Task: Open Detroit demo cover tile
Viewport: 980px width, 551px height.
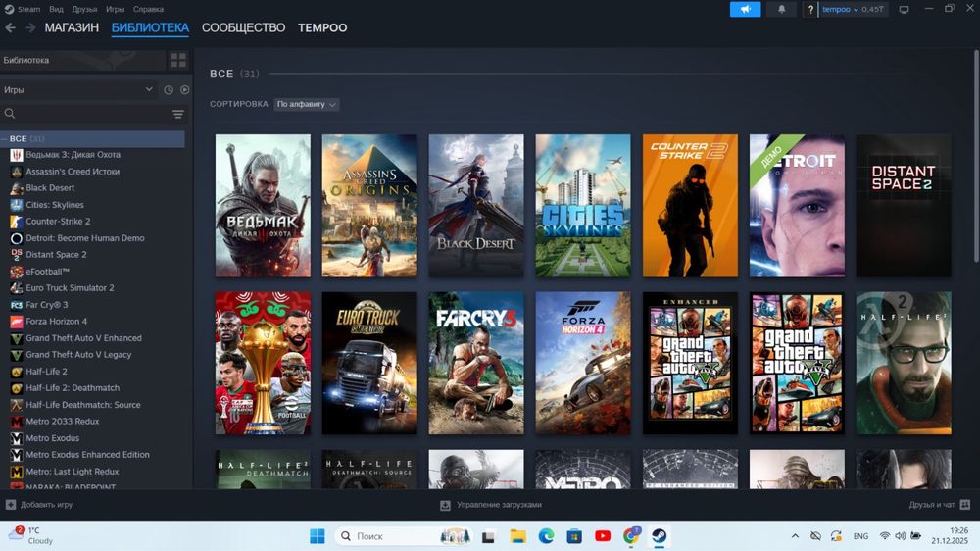Action: [797, 206]
